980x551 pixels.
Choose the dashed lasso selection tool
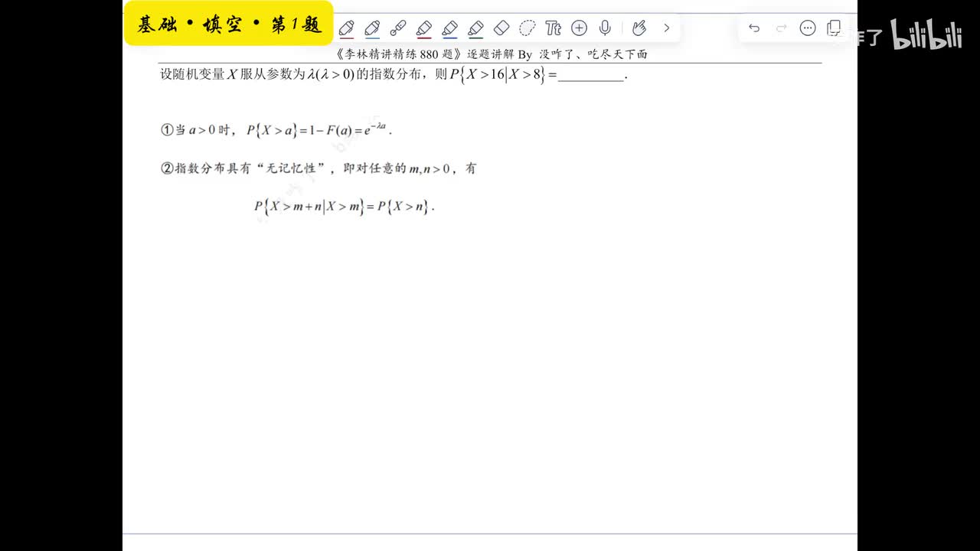point(528,28)
